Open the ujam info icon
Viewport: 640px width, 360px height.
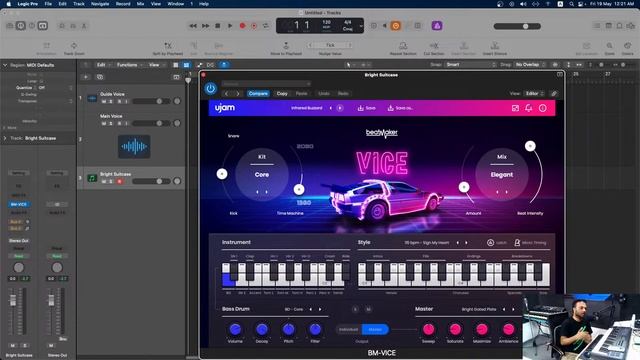542,108
